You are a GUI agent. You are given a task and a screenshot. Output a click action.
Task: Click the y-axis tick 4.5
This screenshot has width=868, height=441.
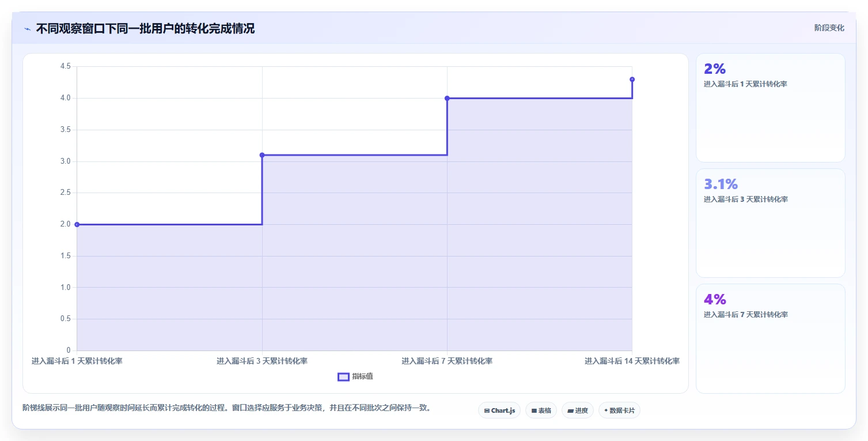[65, 66]
